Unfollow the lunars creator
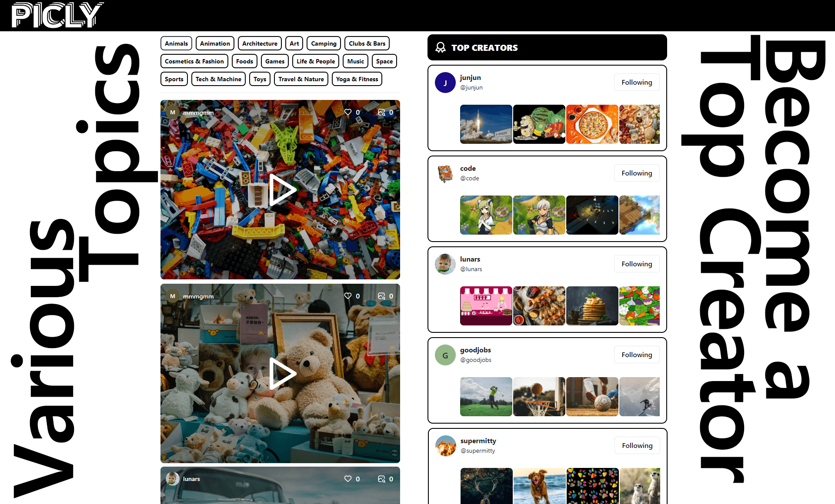Image resolution: width=835 pixels, height=504 pixels. [636, 264]
